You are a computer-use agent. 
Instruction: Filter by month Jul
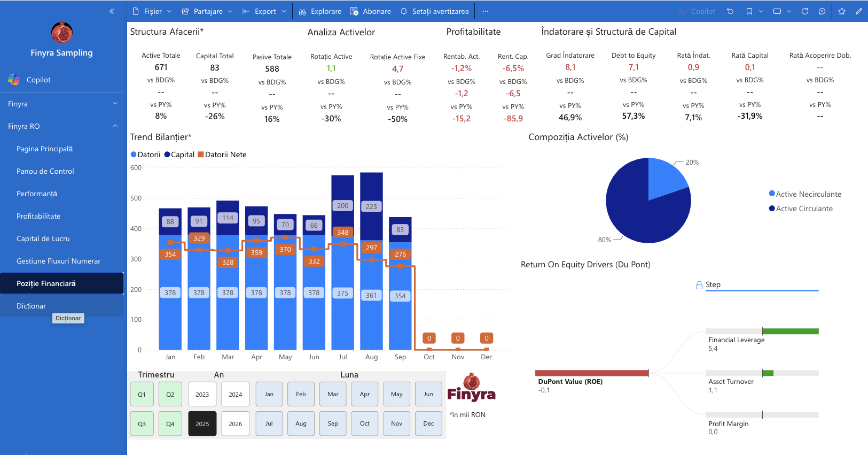[x=269, y=423]
